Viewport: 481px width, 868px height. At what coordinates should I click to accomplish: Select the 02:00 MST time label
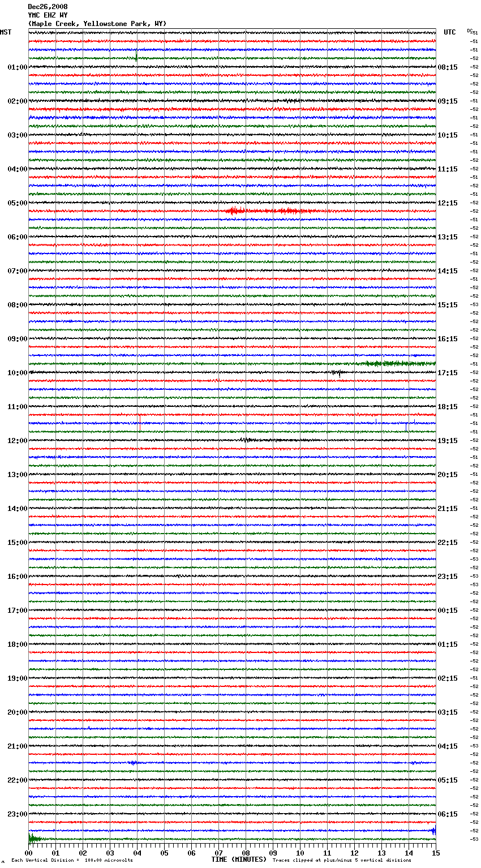point(17,101)
